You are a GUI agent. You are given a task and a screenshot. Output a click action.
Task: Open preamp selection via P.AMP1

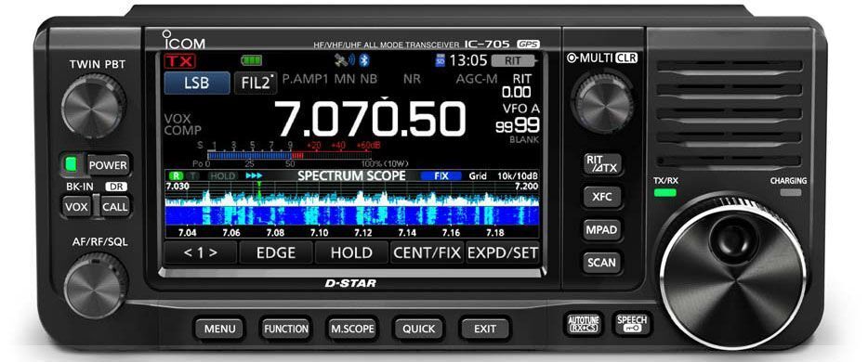[305, 79]
